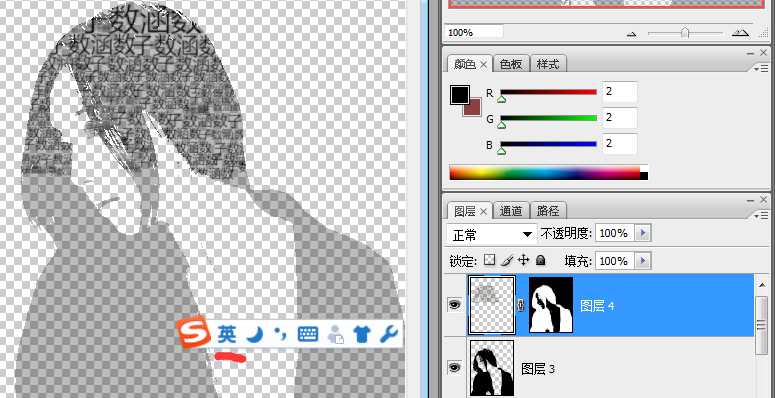Switch to the 样式 tab

548,64
